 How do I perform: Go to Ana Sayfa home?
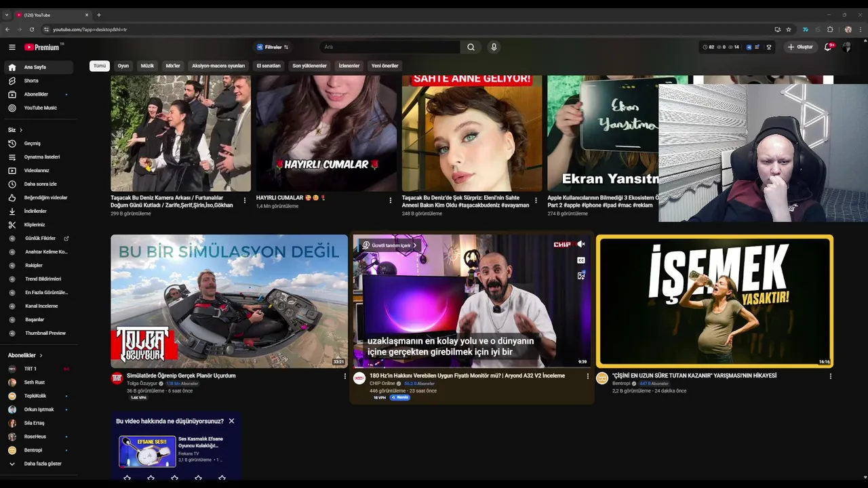tap(39, 67)
